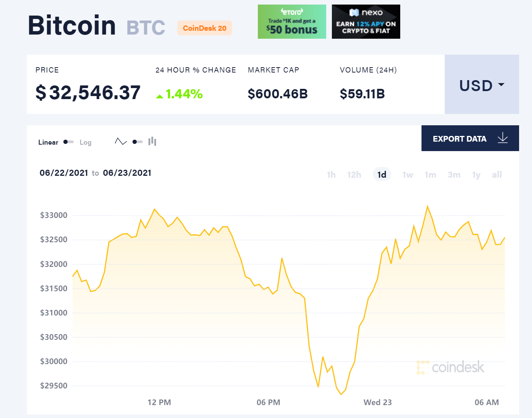This screenshot has height=418, width=532.
Task: Click the coindesk watermark logo
Action: coord(450,367)
